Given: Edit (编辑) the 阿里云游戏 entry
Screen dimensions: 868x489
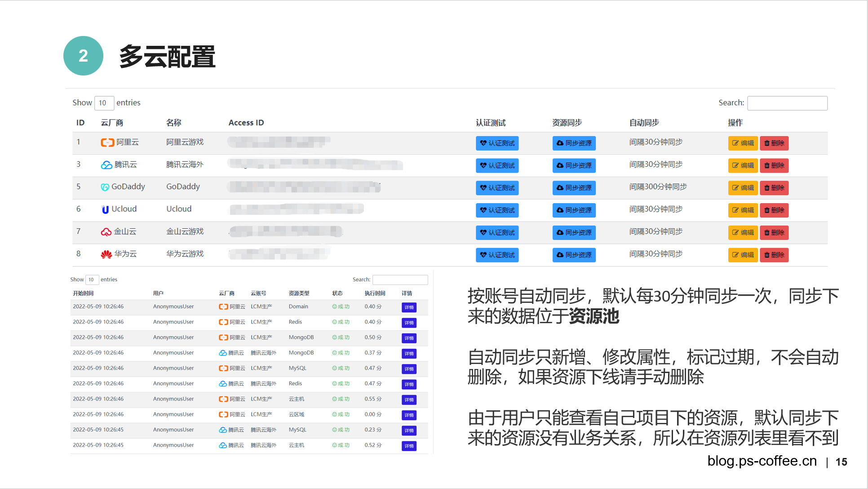Looking at the screenshot, I should click(x=743, y=143).
